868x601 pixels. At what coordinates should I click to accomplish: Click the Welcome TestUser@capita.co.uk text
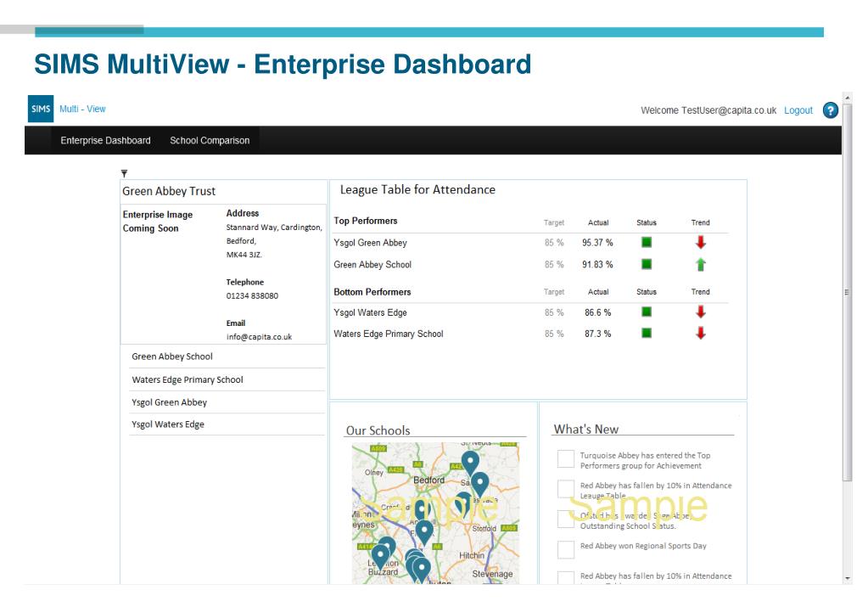coord(708,110)
